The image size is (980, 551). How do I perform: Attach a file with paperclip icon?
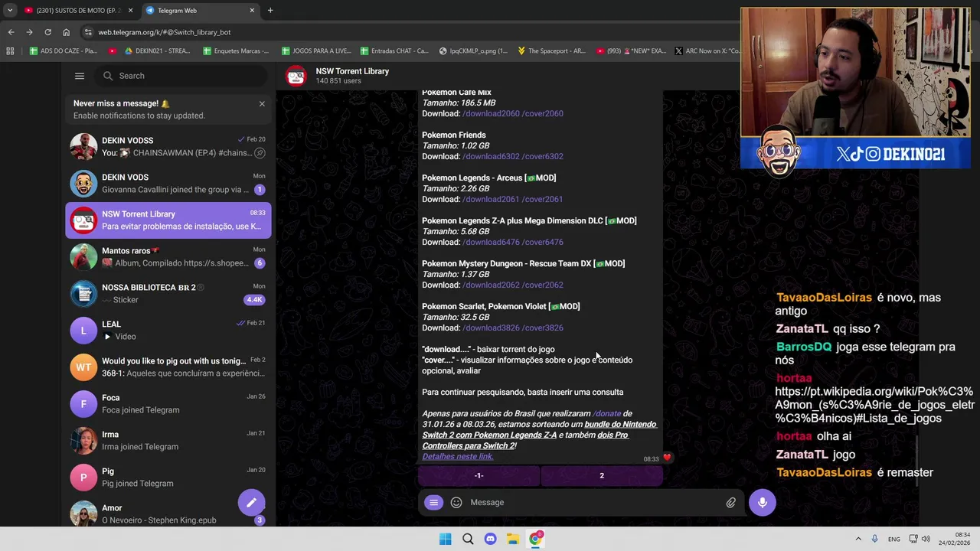tap(731, 502)
